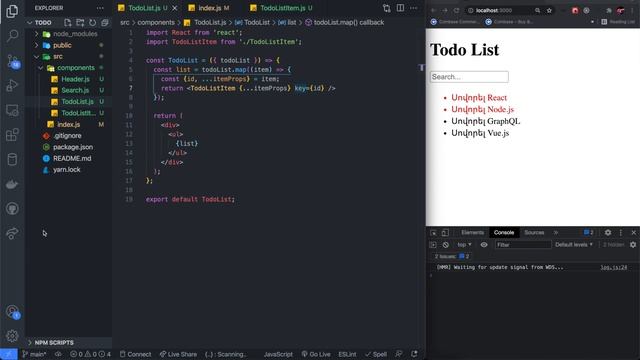
Task: Click JavaScript language mode in status bar
Action: click(278, 354)
